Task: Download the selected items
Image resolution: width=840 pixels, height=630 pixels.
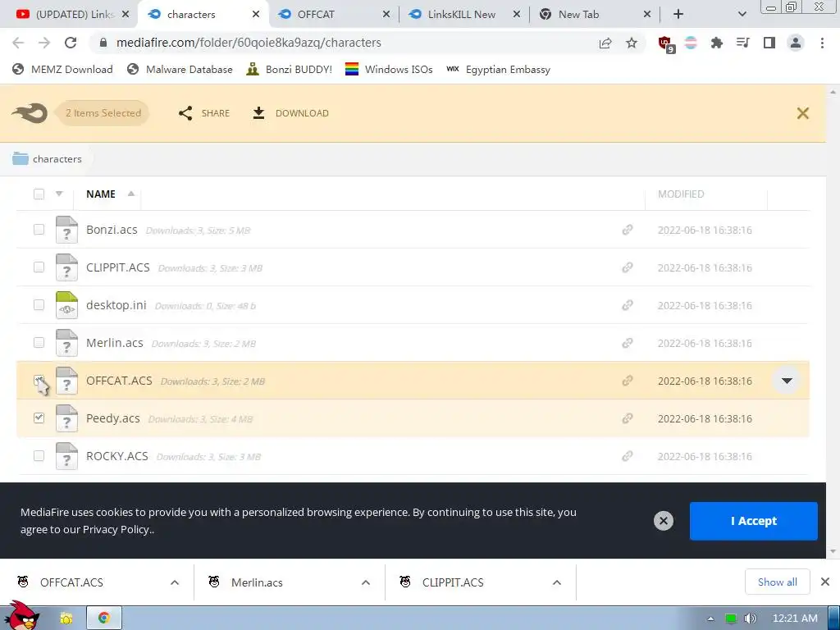Action: coord(290,113)
